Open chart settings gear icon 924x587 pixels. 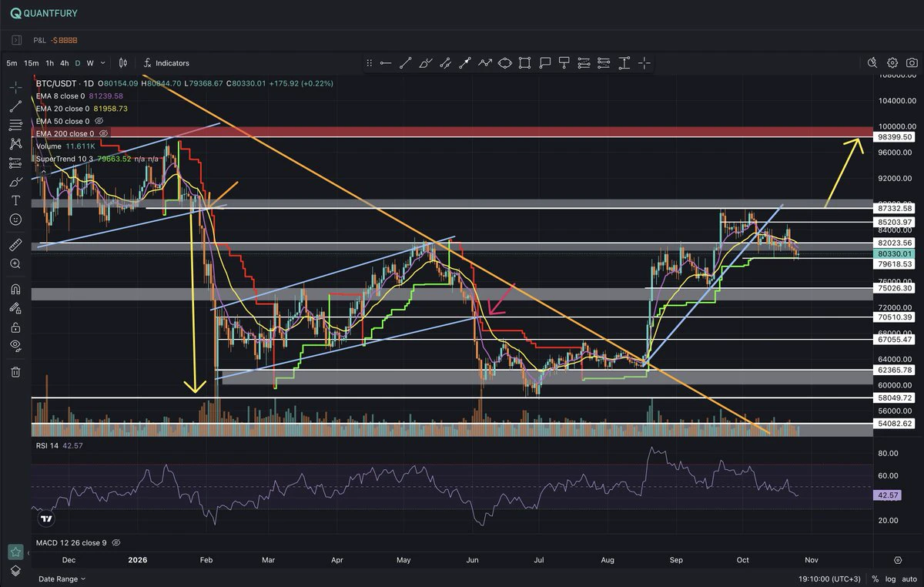pos(892,63)
